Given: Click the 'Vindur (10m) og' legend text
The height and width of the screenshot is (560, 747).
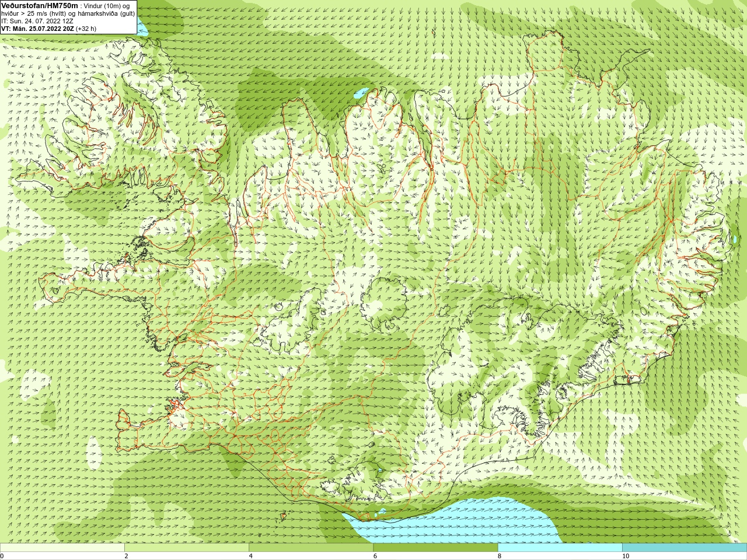Looking at the screenshot, I should point(107,6).
